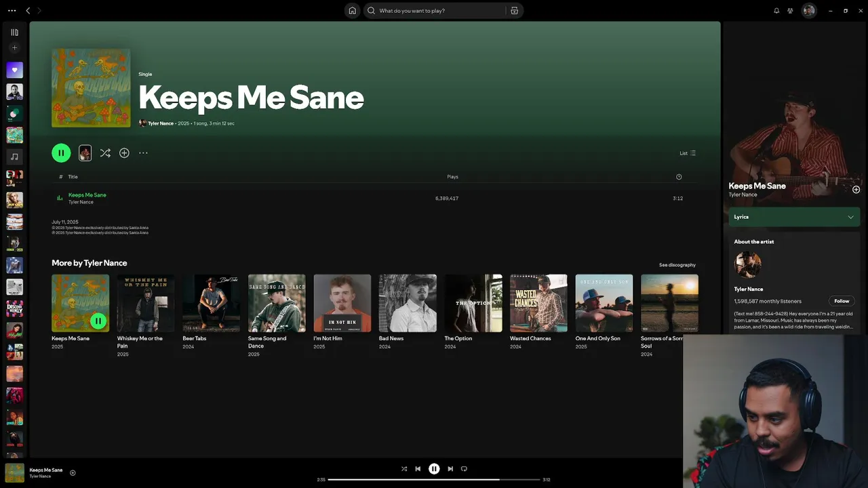Open the Same Song and Dance album card
The height and width of the screenshot is (488, 868).
pyautogui.click(x=277, y=315)
